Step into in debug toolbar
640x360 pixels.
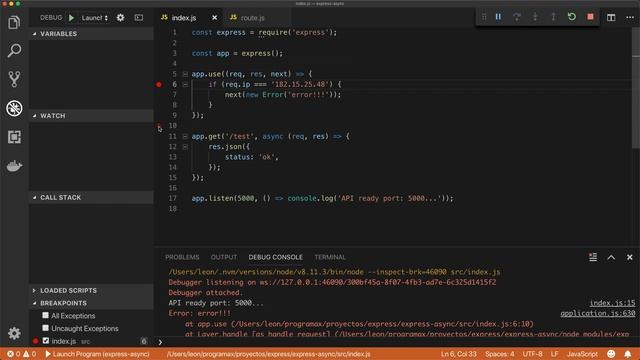(x=535, y=17)
